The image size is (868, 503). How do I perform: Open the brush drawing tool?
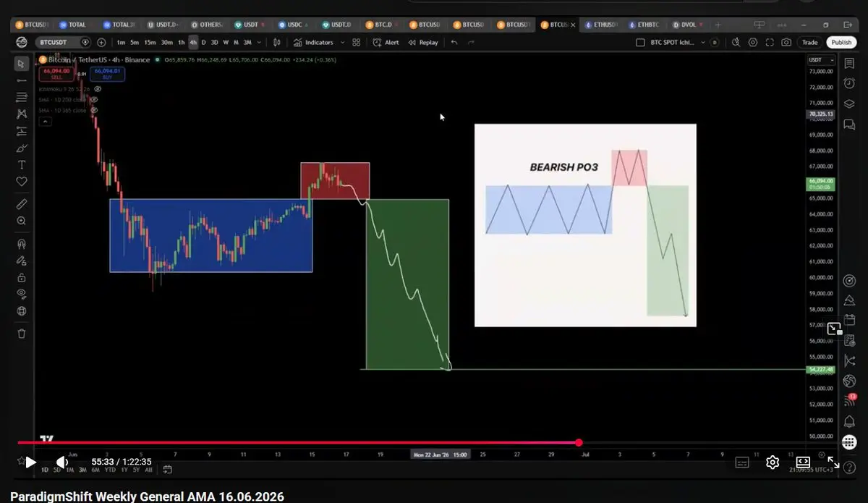(x=21, y=148)
